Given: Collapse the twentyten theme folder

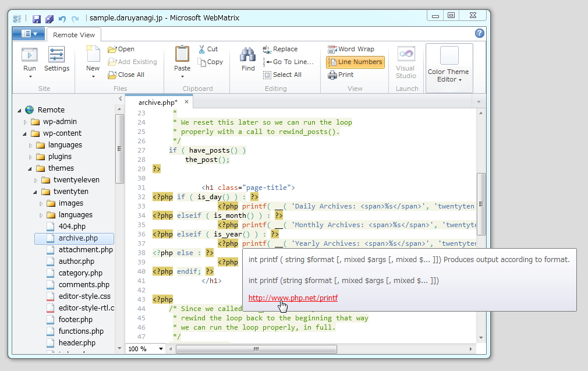Looking at the screenshot, I should pos(35,192).
